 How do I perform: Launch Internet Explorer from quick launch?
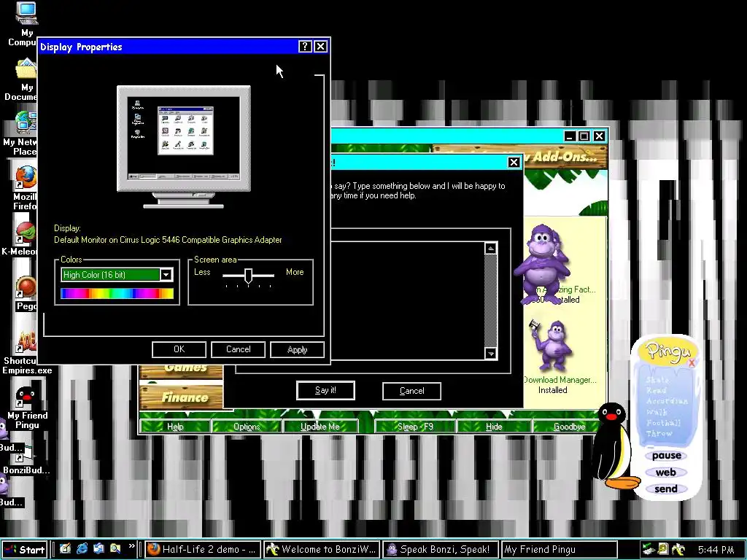[x=82, y=548]
